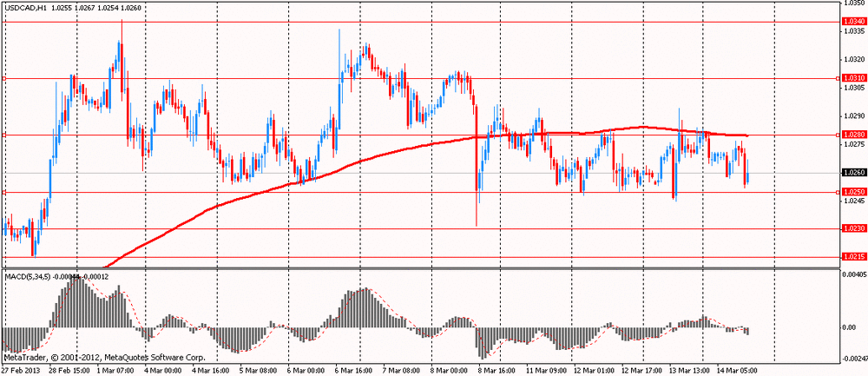The width and height of the screenshot is (868, 376).
Task: Click the 27 Feb 2013 date label
Action: point(20,370)
